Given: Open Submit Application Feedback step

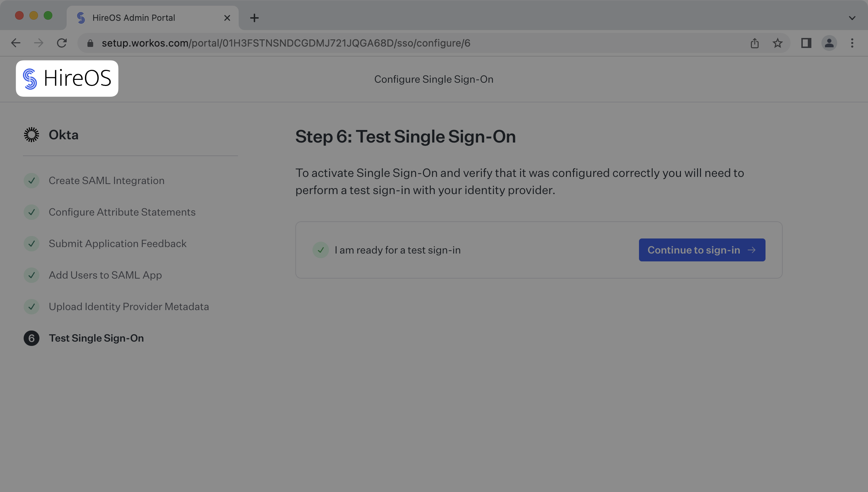Looking at the screenshot, I should [x=117, y=243].
